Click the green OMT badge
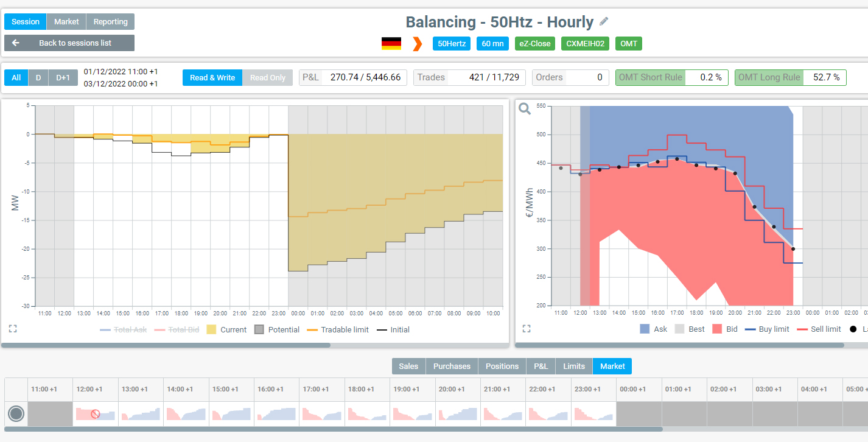 click(x=629, y=43)
